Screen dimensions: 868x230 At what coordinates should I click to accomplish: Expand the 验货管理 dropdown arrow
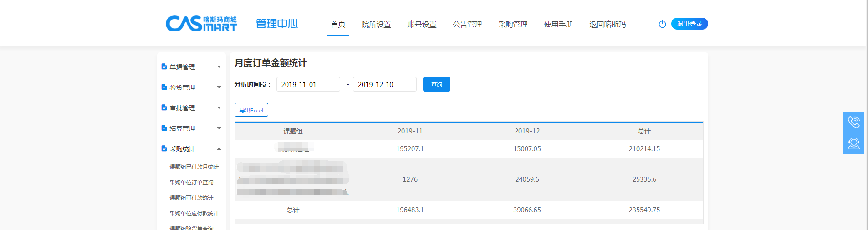[219, 87]
